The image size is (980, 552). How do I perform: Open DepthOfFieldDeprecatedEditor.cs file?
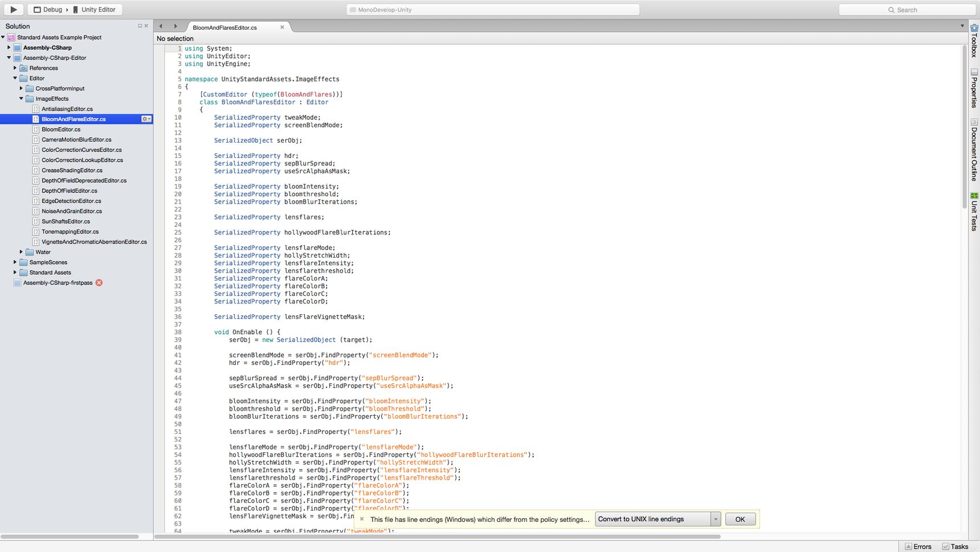pos(84,181)
